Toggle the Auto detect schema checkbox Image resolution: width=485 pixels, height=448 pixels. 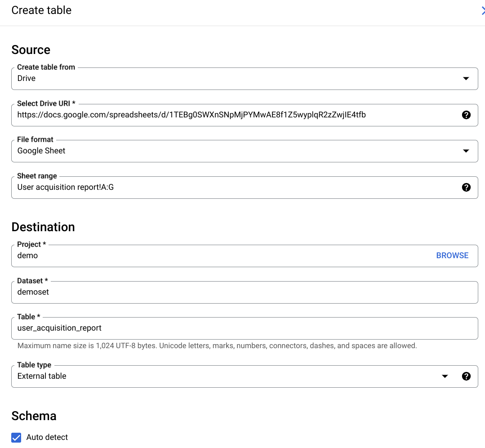click(x=16, y=437)
